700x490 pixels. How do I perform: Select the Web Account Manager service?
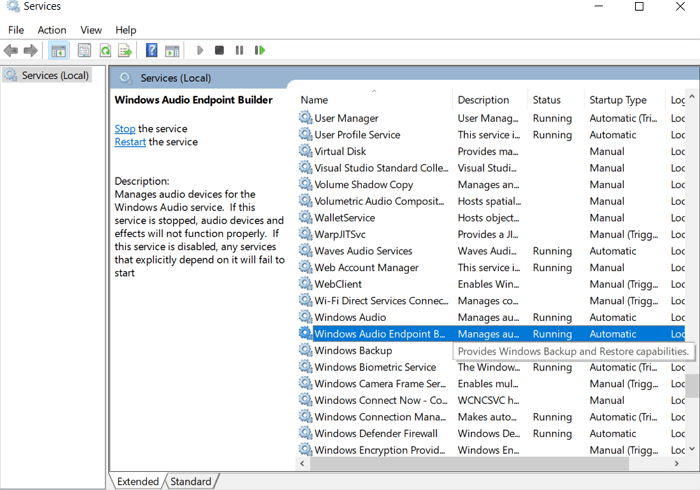coord(491,267)
